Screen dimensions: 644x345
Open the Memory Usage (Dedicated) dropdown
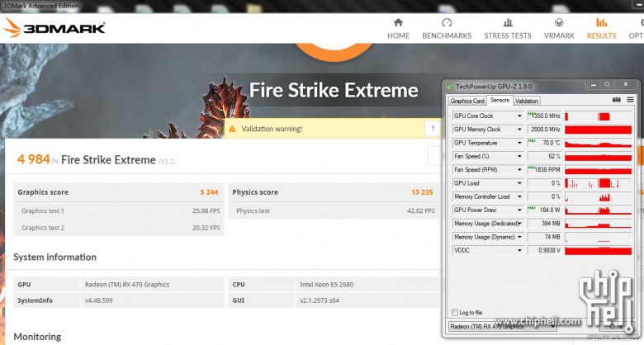pos(519,224)
